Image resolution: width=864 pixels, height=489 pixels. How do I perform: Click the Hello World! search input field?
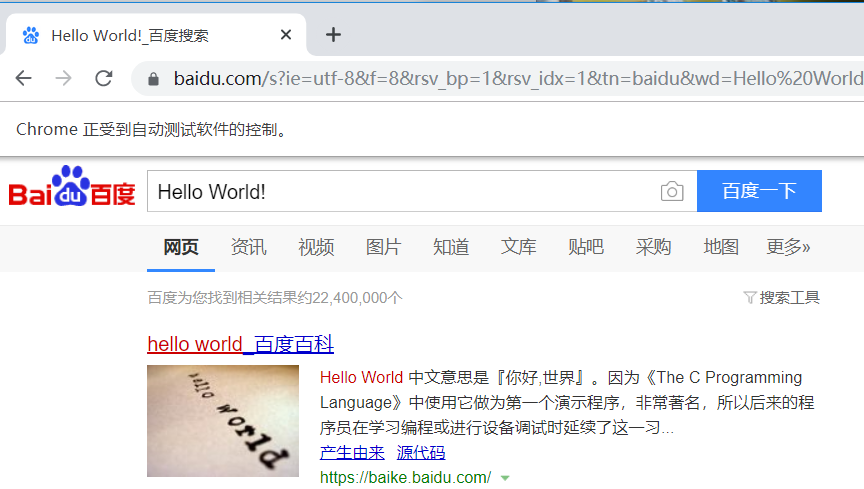403,191
